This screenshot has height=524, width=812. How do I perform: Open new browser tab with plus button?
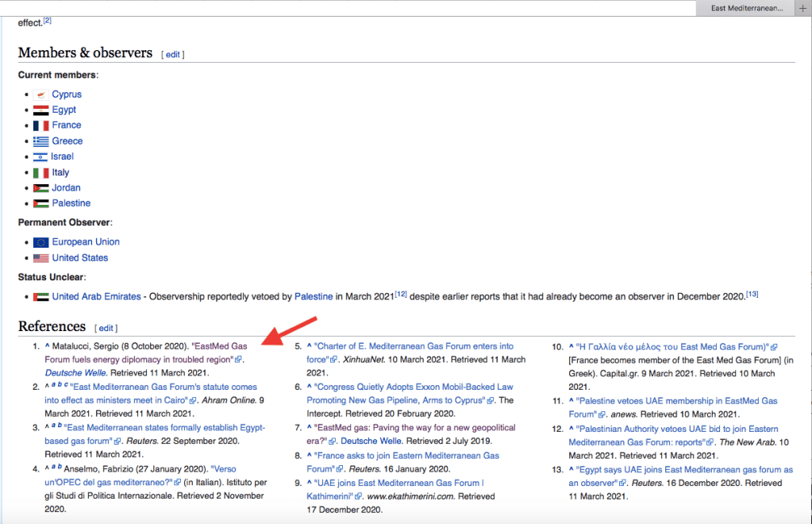802,8
